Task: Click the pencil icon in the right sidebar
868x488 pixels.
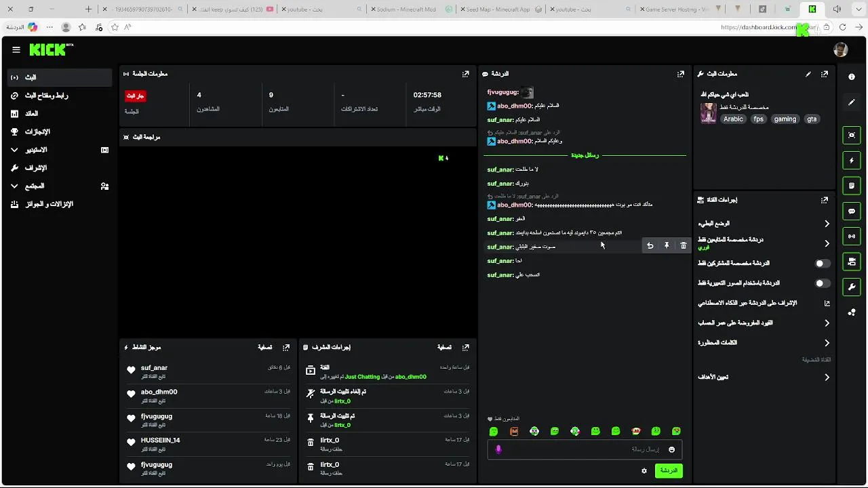Action: coord(852,102)
